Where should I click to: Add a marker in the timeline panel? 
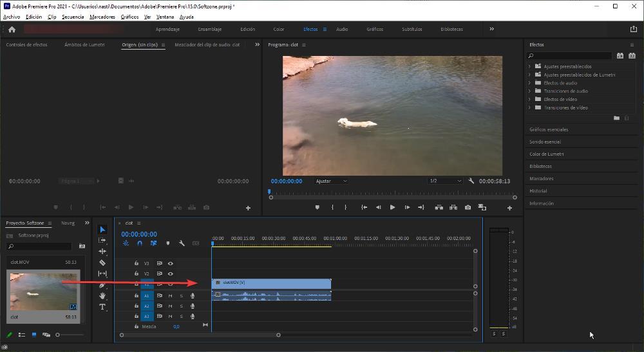(x=167, y=243)
